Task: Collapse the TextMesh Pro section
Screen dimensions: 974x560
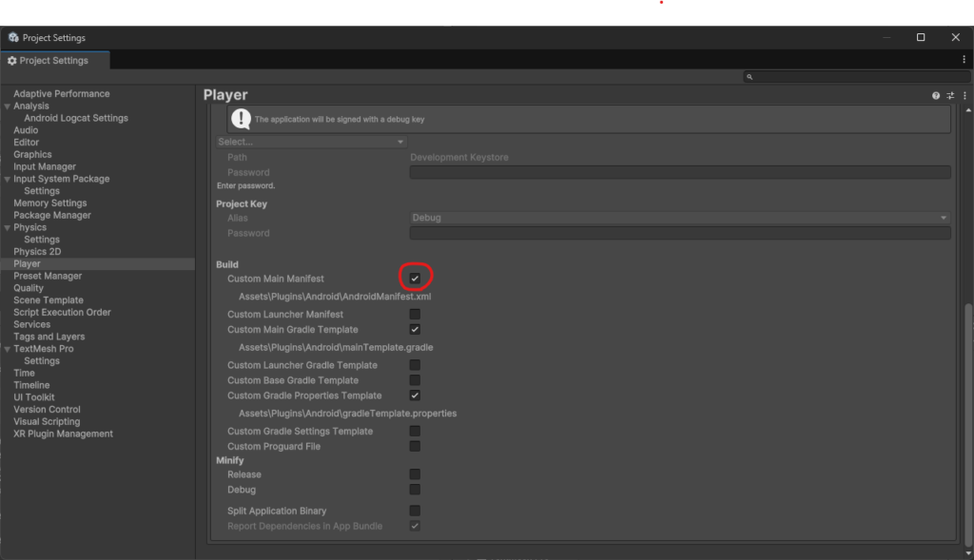Action: pos(8,349)
